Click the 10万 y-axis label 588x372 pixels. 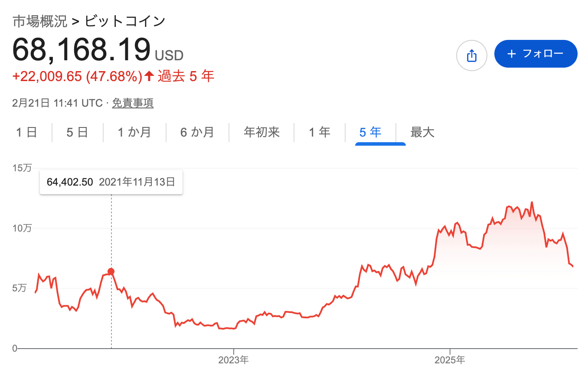pyautogui.click(x=23, y=228)
